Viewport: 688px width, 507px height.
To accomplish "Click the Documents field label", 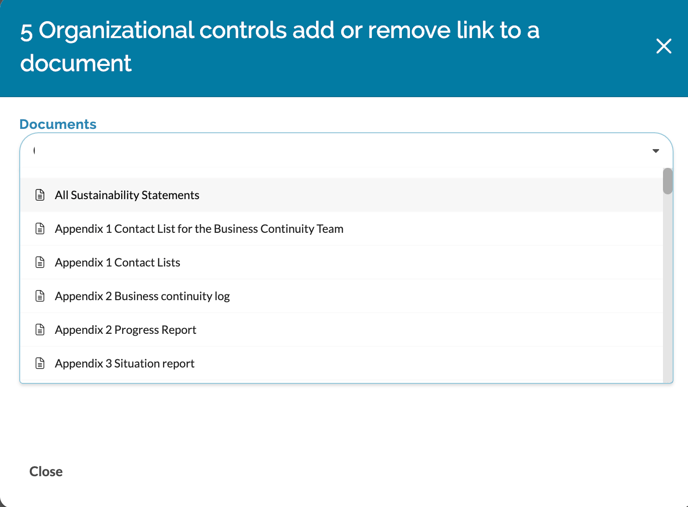I will click(x=58, y=124).
